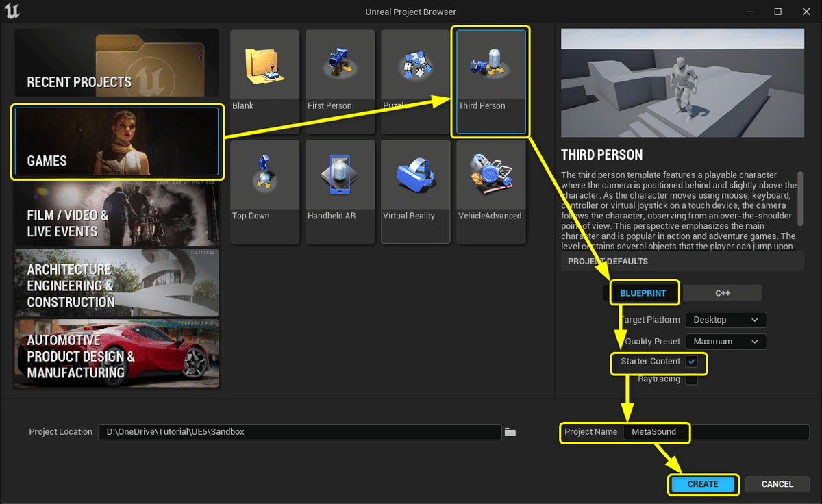This screenshot has height=504, width=822.
Task: Close the Unreal Project Browser window
Action: 806,12
